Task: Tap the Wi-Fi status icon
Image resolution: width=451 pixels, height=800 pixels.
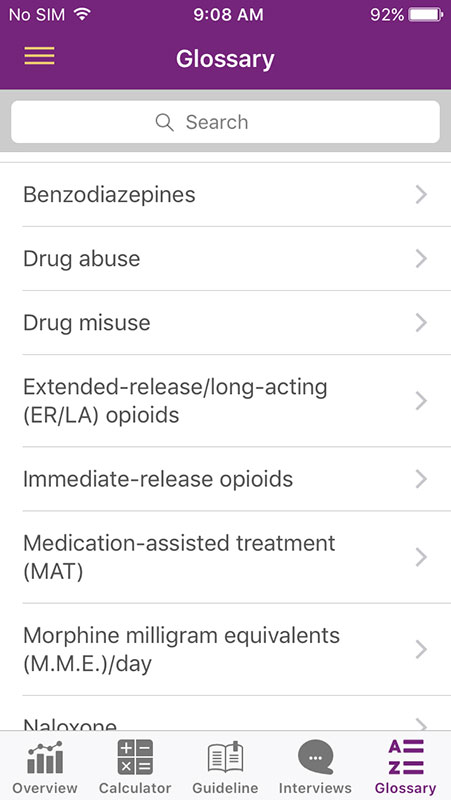Action: pos(82,14)
